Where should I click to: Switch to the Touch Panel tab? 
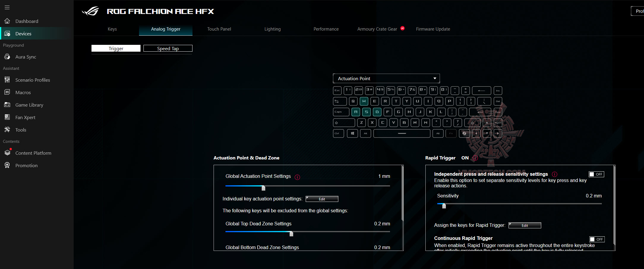coord(219,29)
